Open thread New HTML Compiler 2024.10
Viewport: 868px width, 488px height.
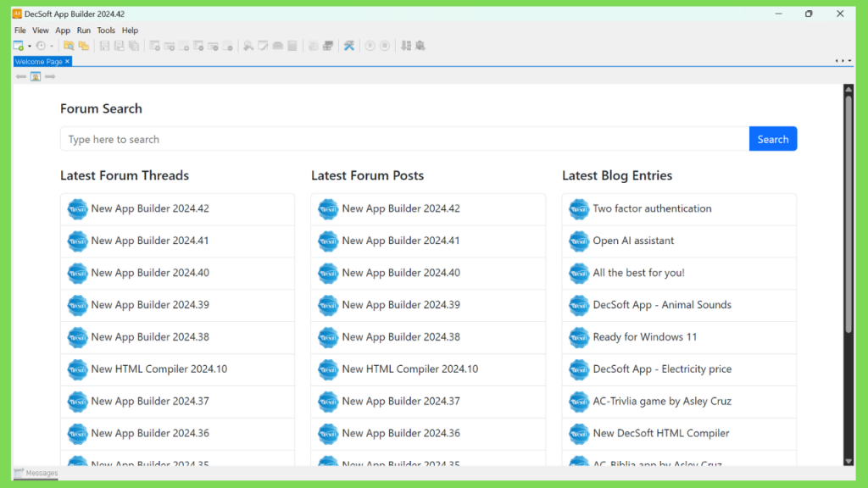(159, 369)
